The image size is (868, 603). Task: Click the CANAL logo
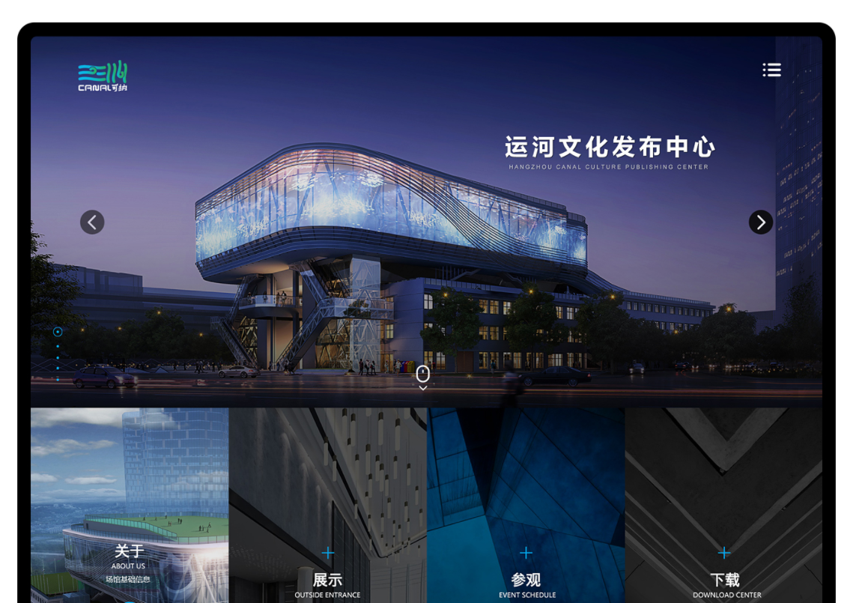click(103, 76)
